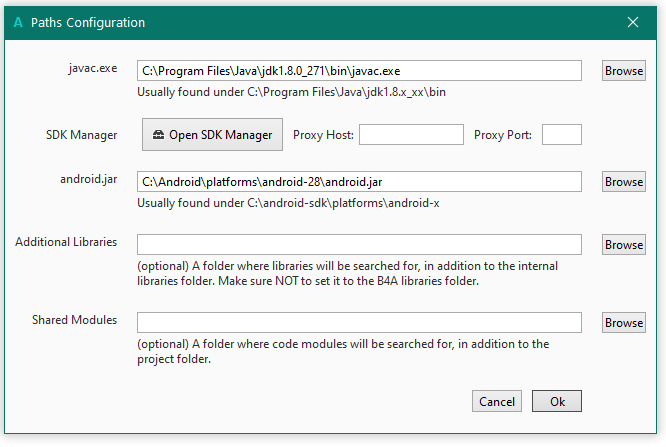This screenshot has height=447, width=666.
Task: Click the javac.exe path text field
Action: click(x=359, y=71)
